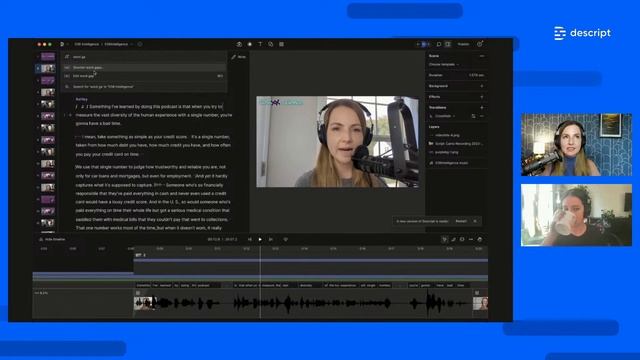Dismiss the new version notification
640x360 pixels.
coord(475,221)
